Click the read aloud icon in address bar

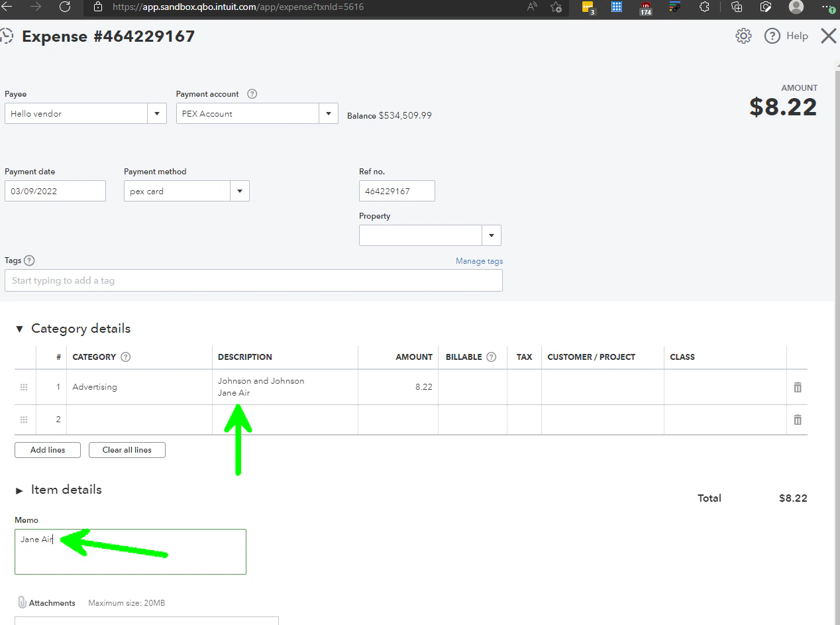tap(532, 7)
